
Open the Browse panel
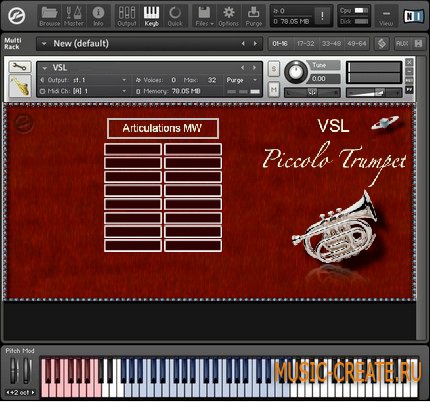pos(50,16)
